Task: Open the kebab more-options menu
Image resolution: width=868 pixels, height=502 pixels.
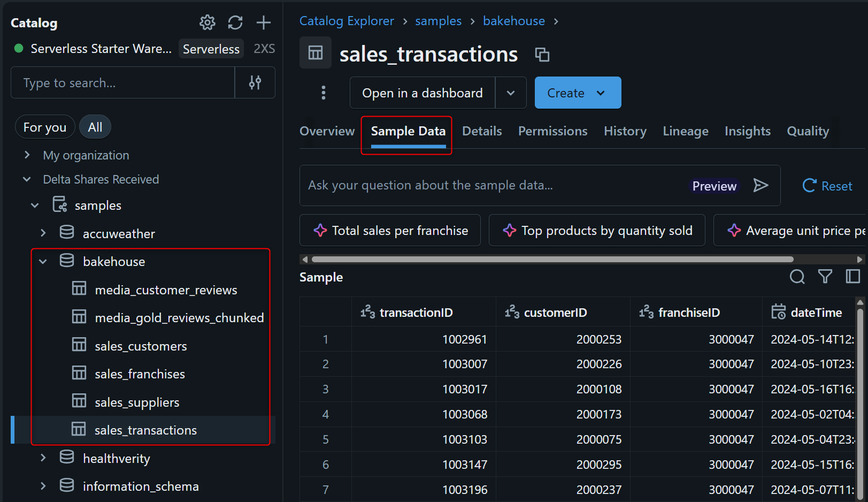Action: (323, 93)
